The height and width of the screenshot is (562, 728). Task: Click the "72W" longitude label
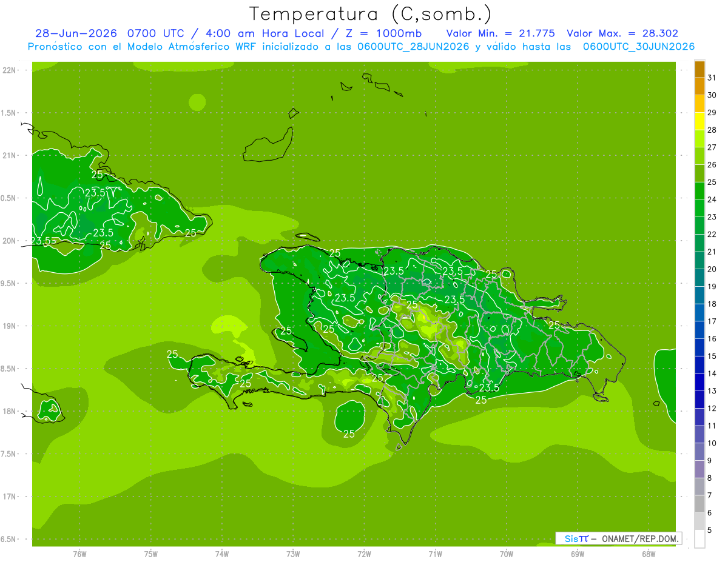[364, 554]
